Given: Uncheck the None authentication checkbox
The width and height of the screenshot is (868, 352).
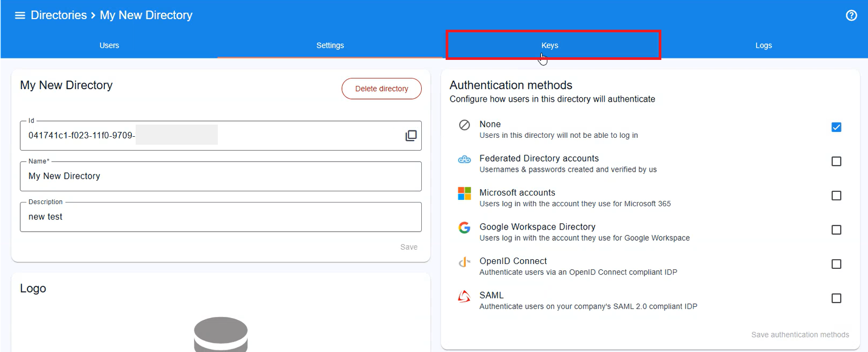Looking at the screenshot, I should pos(836,127).
